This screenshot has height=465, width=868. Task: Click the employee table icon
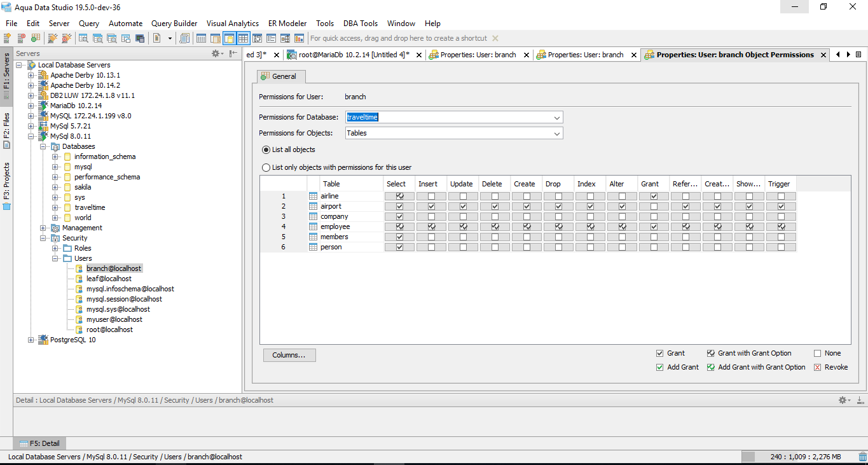coord(313,226)
